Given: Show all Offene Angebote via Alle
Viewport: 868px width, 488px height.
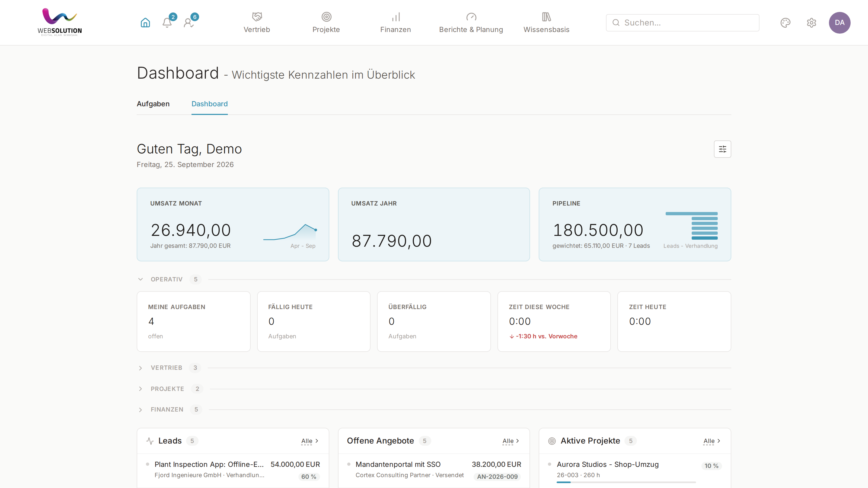Looking at the screenshot, I should click(x=511, y=441).
